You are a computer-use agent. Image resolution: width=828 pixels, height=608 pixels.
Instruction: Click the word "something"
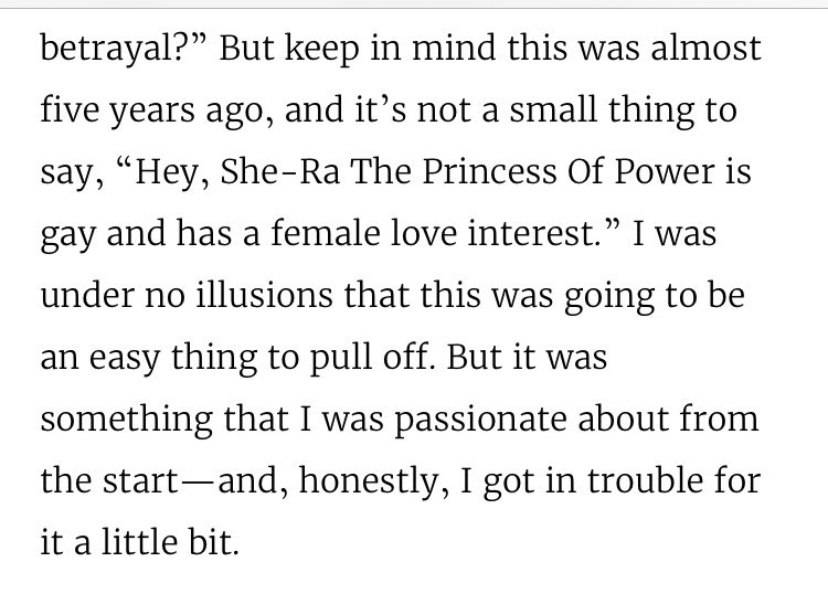tap(127, 420)
